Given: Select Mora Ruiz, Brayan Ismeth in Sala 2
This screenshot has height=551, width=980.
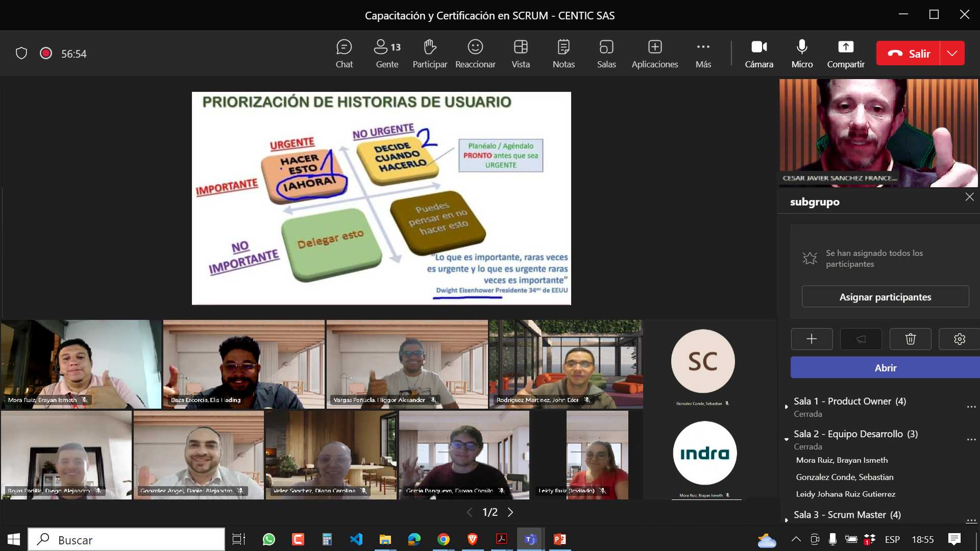Looking at the screenshot, I should tap(842, 460).
